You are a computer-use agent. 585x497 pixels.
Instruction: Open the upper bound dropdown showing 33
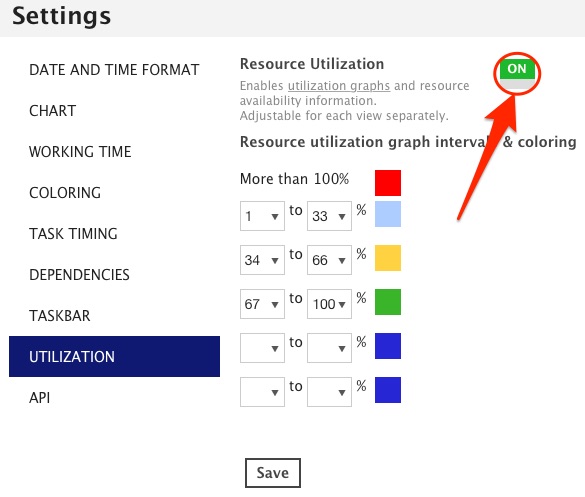(329, 216)
